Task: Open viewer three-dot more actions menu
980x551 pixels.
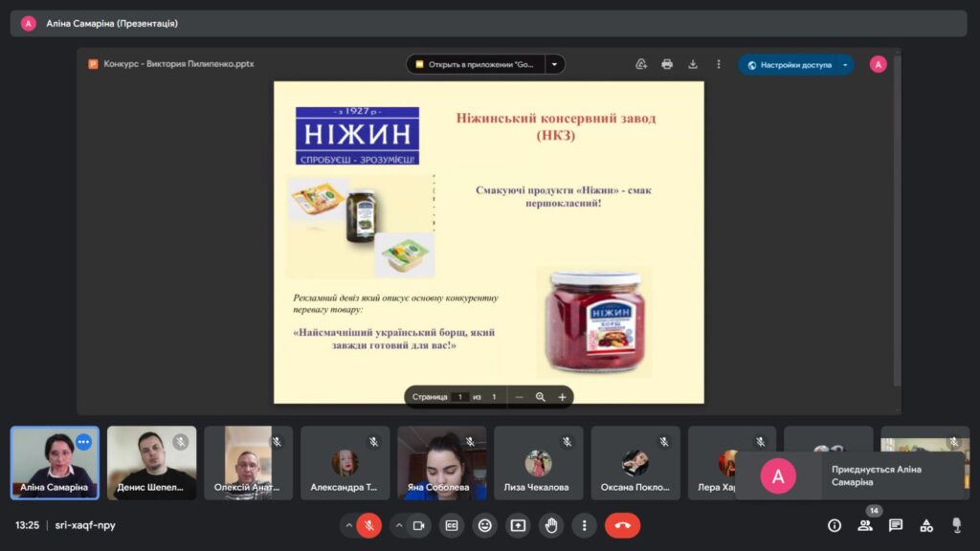Action: pos(718,64)
